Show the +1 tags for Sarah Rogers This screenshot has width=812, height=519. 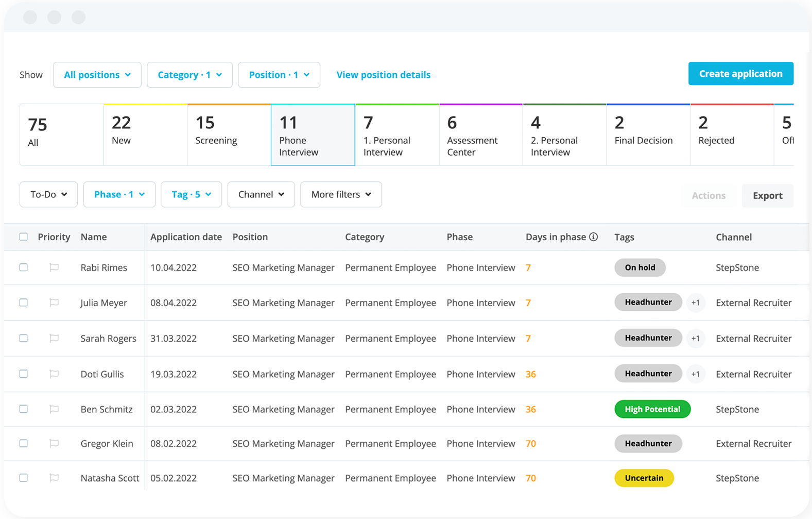[696, 338]
